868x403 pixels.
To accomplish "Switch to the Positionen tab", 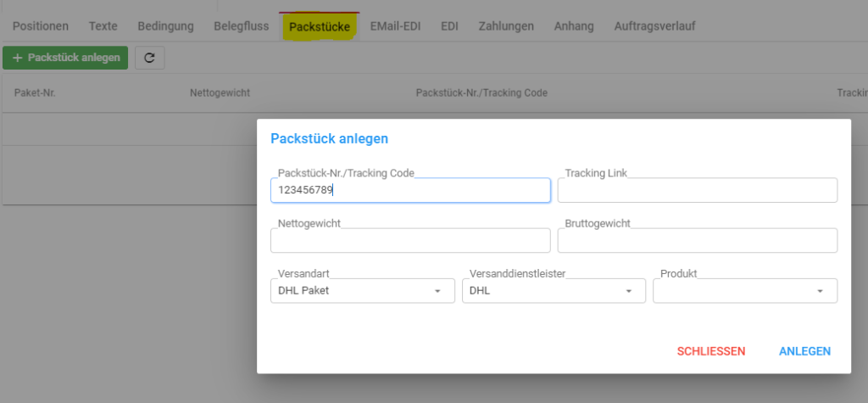I will 41,26.
